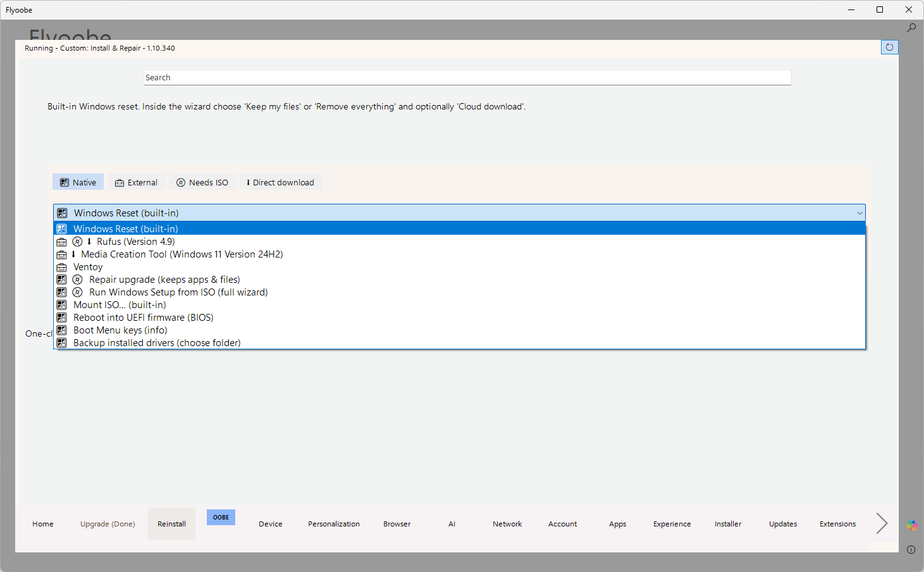Click the Run Windows Setup ISO circle icon

pyautogui.click(x=77, y=292)
